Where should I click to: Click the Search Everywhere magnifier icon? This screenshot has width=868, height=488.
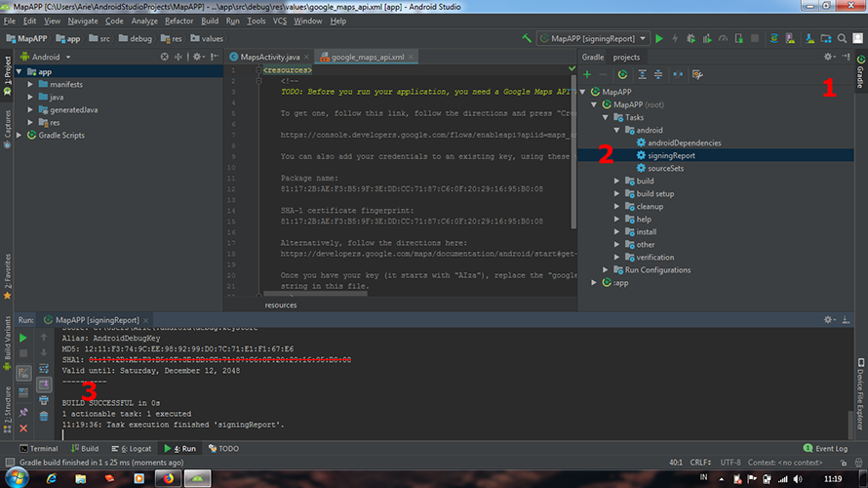click(x=842, y=39)
